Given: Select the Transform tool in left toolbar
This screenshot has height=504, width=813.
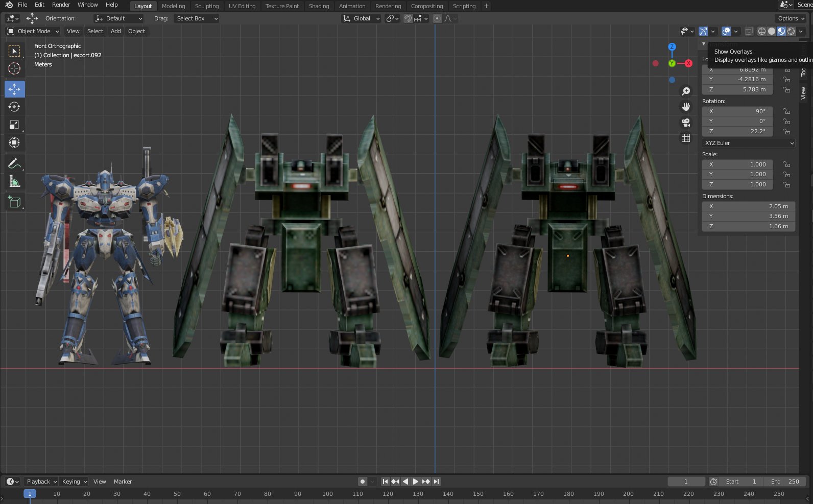Looking at the screenshot, I should 14,142.
